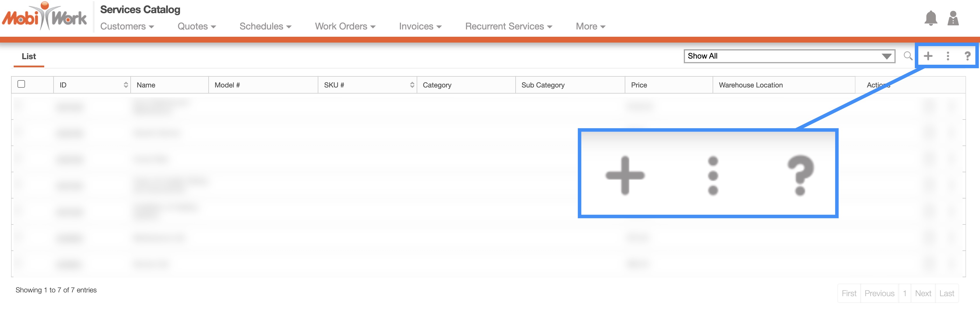Toggle the select-all checkbox in table header

click(x=21, y=84)
